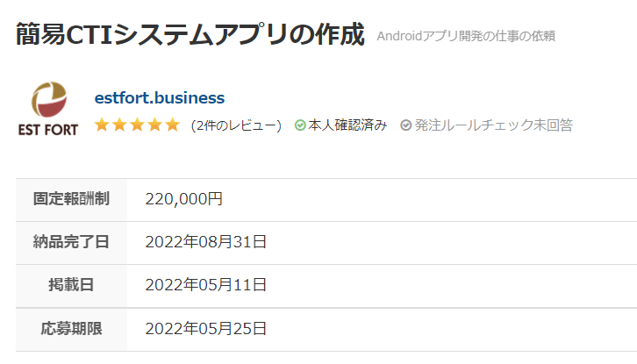The image size is (637, 364).
Task: Click the 本人確認済み verification label
Action: pos(347,125)
